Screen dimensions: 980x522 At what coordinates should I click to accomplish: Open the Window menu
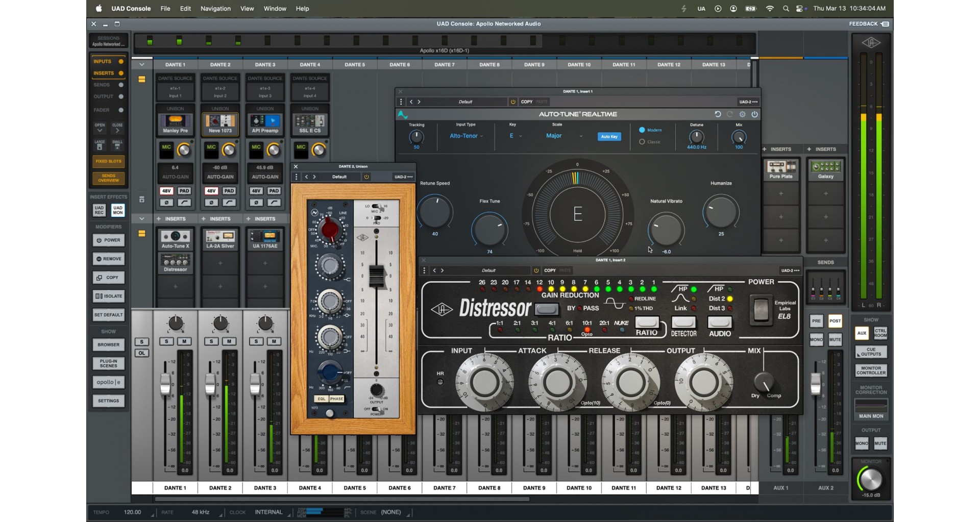point(275,9)
